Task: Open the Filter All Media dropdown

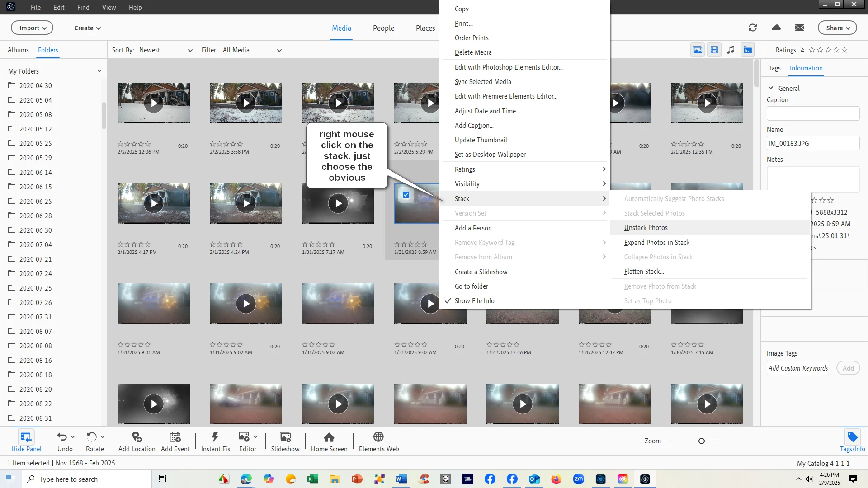Action: pyautogui.click(x=252, y=50)
